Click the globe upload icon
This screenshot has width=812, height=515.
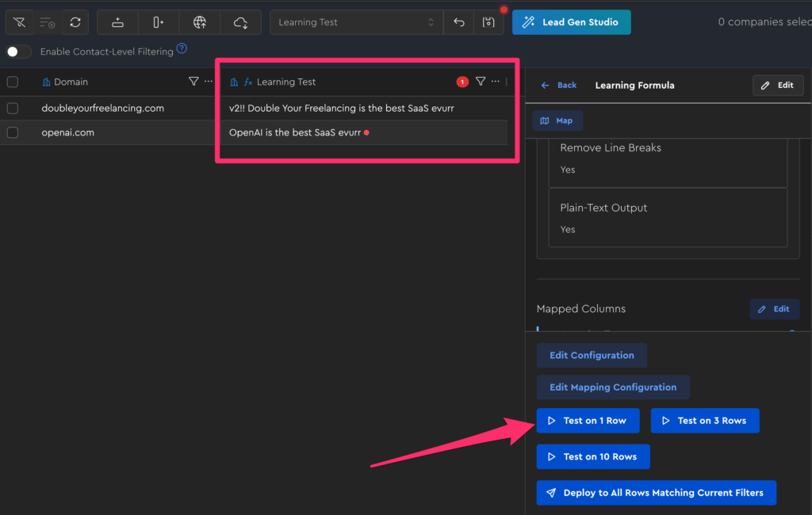pyautogui.click(x=200, y=22)
